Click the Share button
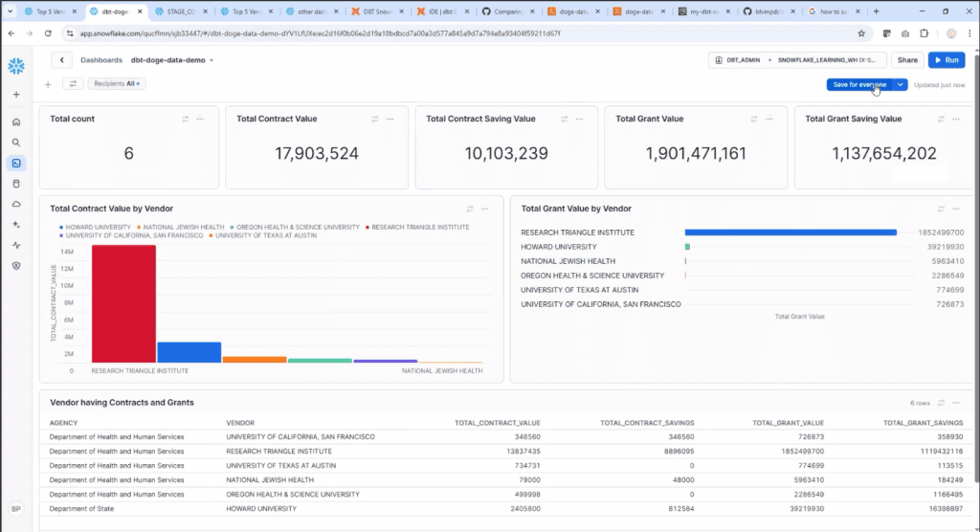Image resolution: width=980 pixels, height=532 pixels. point(907,60)
